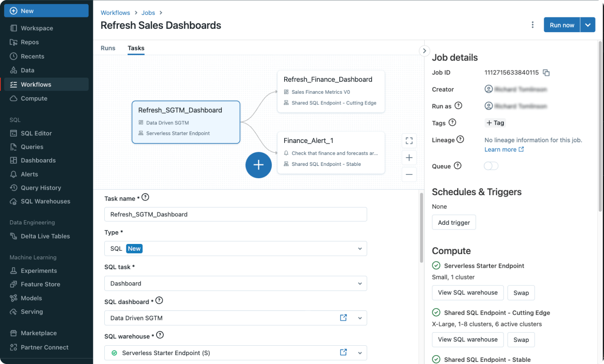Zoom out on the task graph

pos(409,174)
